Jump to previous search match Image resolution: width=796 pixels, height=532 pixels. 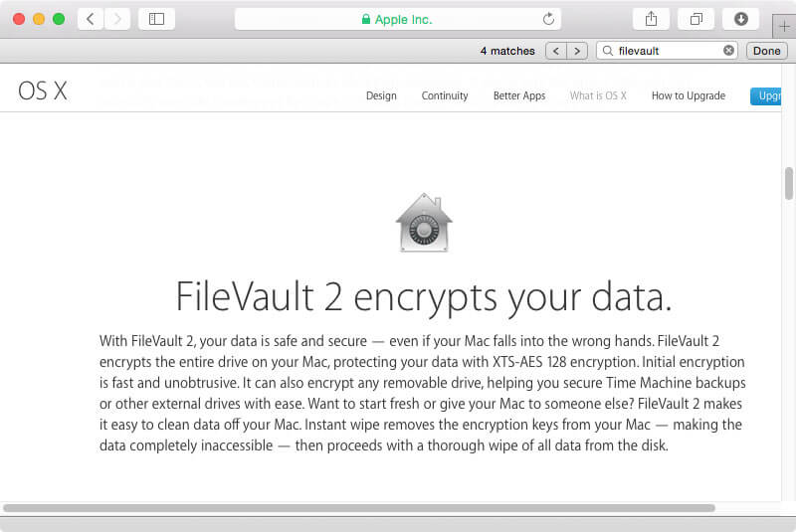tap(556, 51)
